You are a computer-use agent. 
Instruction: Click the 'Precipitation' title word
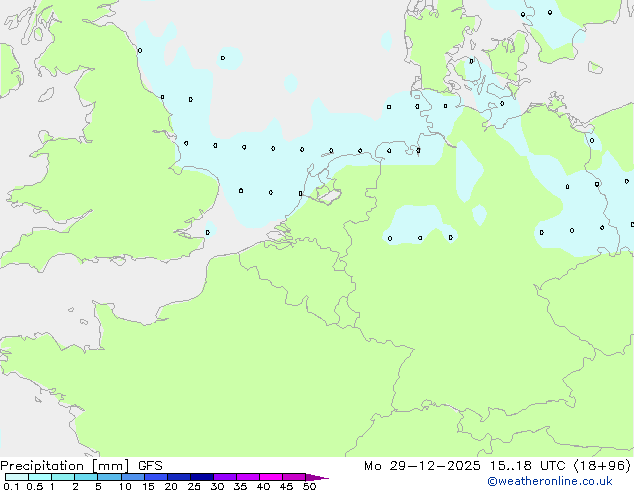pos(42,466)
